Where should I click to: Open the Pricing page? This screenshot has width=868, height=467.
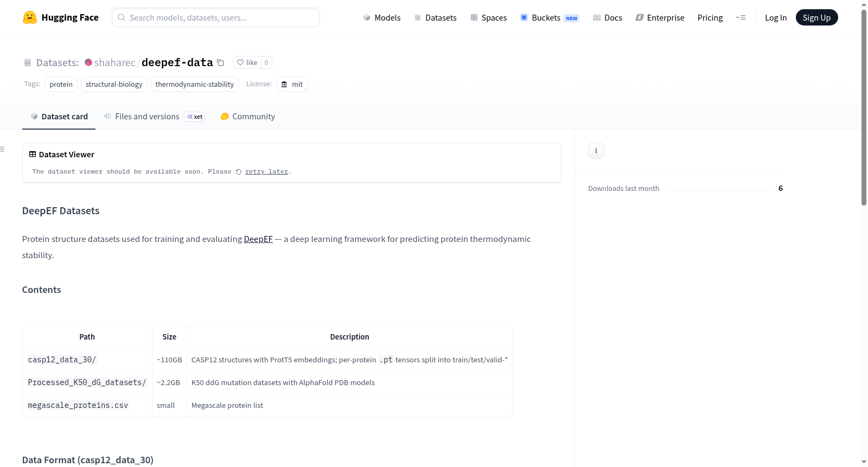click(710, 17)
